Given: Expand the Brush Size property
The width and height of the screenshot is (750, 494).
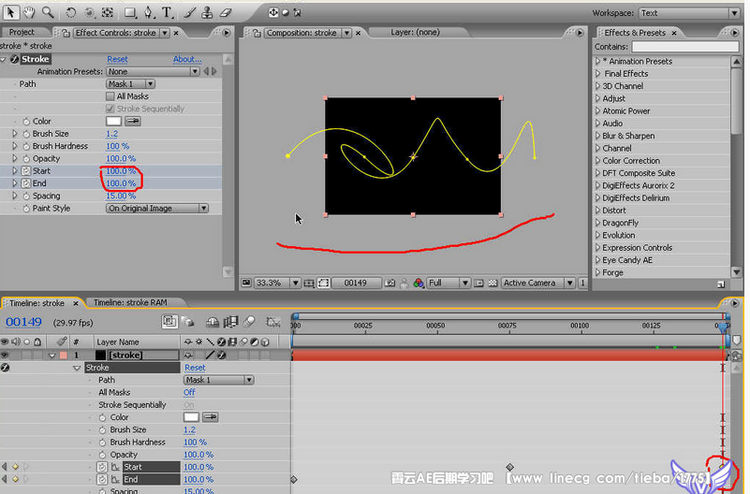Looking at the screenshot, I should click(15, 134).
